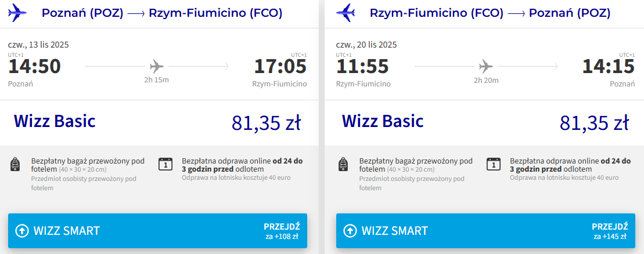Viewport: 644px width, 254px height.
Task: Click the gray plane icon above 2h 20m
Action: coord(484,66)
